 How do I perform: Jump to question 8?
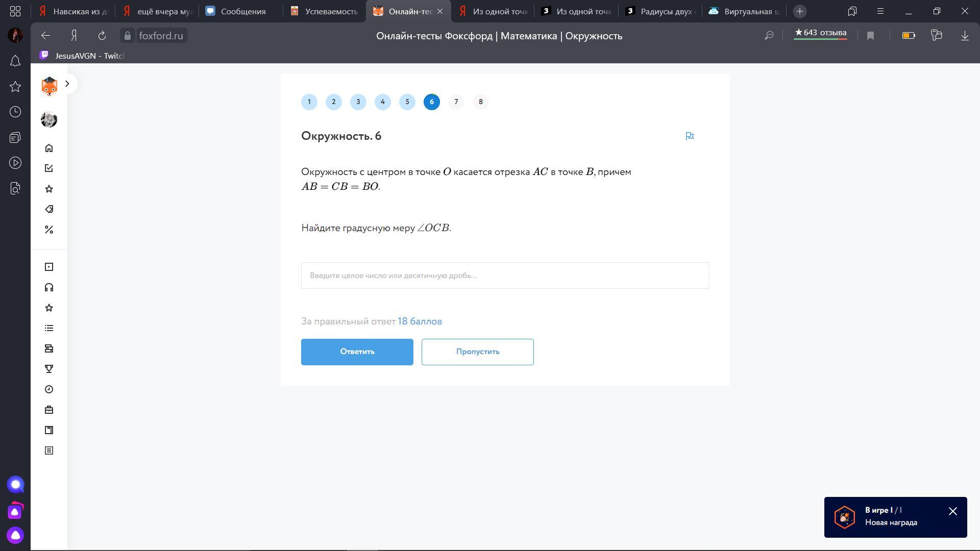[x=481, y=102]
